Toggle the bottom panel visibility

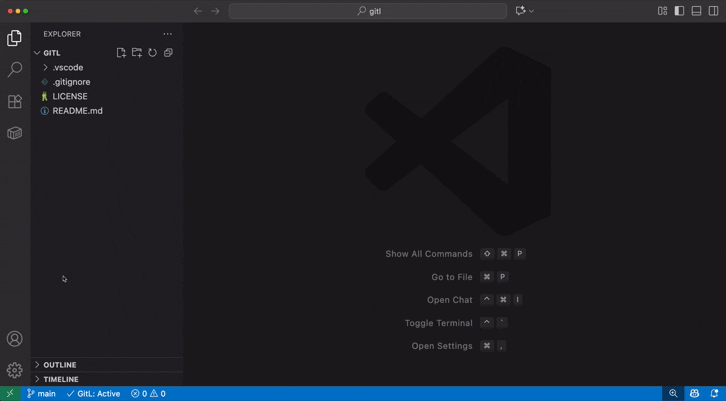[696, 11]
